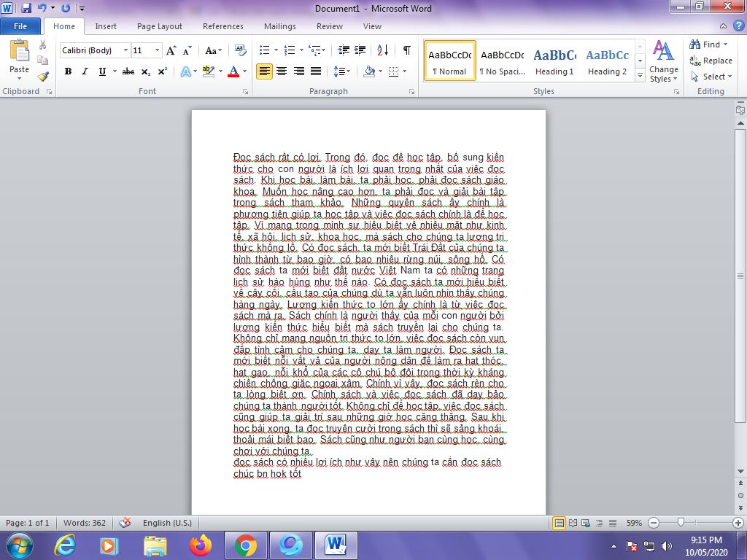
Task: Click the Save icon in Quick Access toolbar
Action: coord(26,8)
